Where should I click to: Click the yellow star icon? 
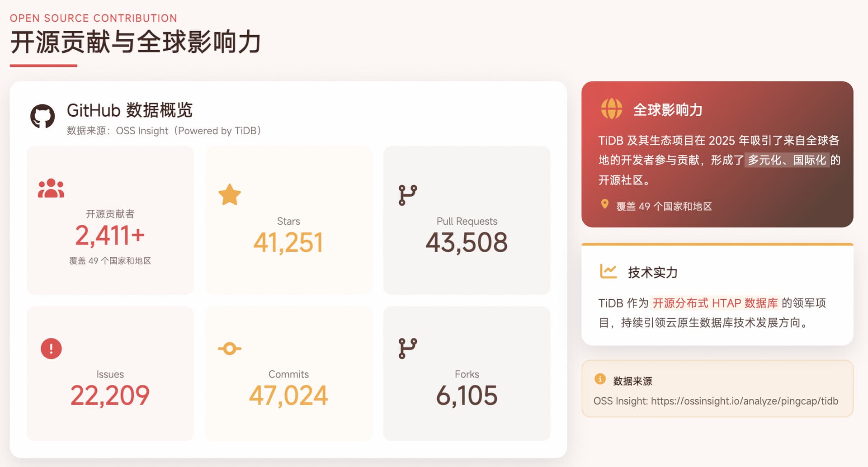click(x=230, y=195)
